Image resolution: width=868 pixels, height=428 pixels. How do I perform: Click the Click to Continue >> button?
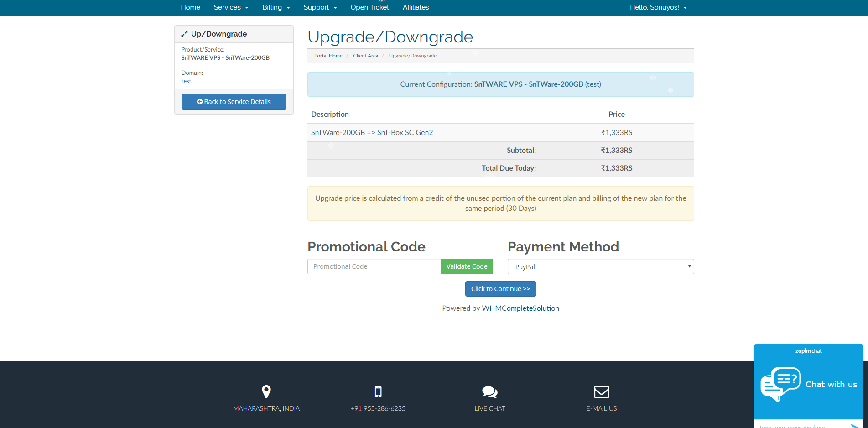click(501, 289)
